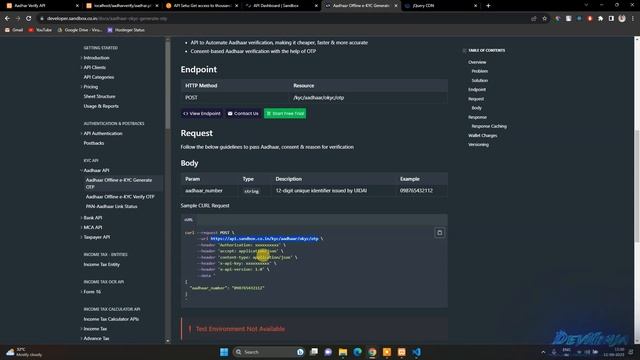
Task: Copy the sample cURL request code
Action: [x=440, y=233]
